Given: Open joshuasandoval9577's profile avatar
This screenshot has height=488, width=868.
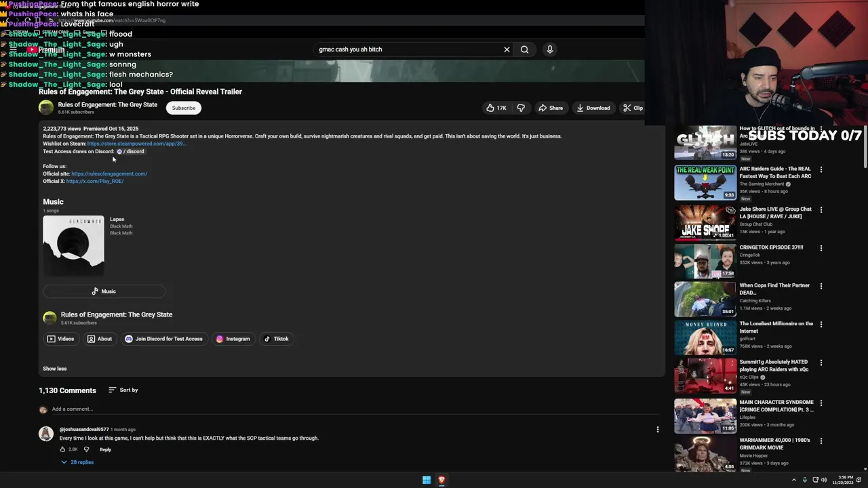Looking at the screenshot, I should click(46, 434).
